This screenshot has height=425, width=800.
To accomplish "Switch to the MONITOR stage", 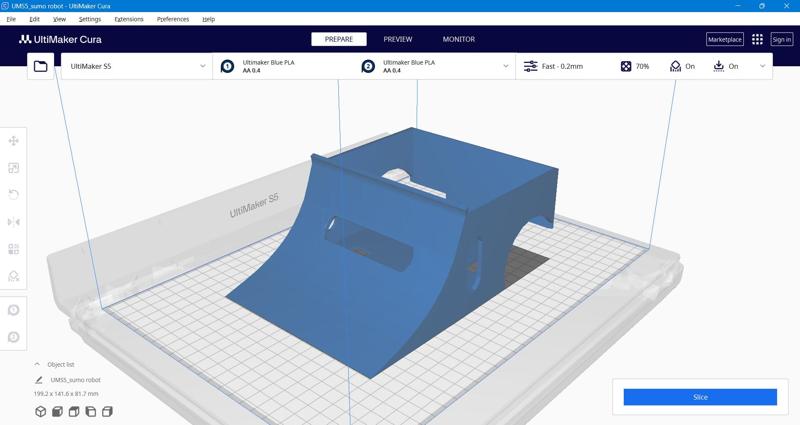I will tap(459, 39).
